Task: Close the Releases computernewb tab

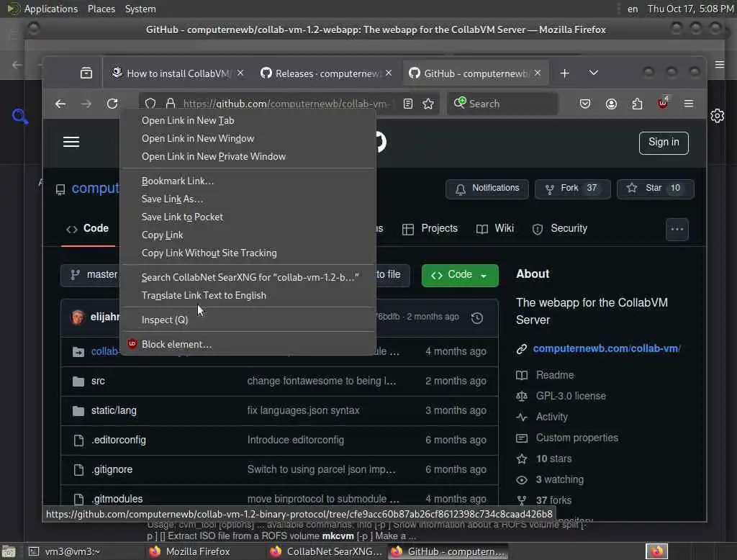Action: (389, 73)
